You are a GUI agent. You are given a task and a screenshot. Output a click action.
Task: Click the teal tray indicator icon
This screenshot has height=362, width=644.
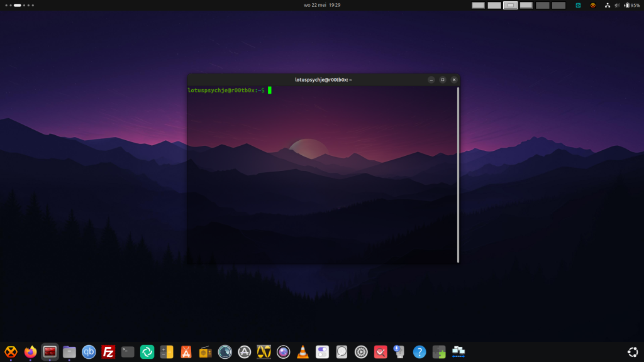coord(578,5)
